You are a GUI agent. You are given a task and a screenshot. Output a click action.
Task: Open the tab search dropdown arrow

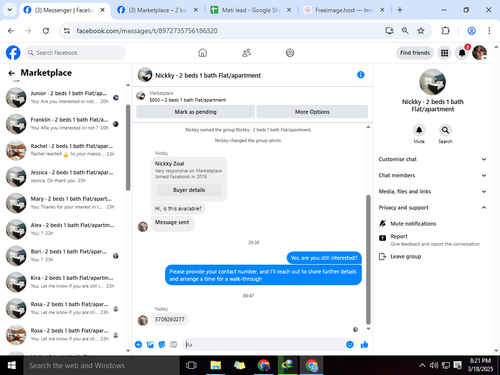coord(10,10)
